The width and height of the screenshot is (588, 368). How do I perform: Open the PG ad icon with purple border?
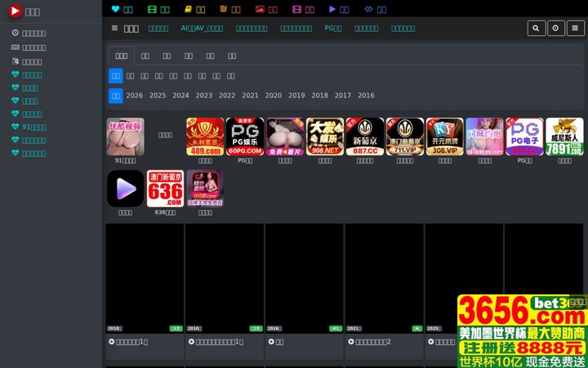524,137
